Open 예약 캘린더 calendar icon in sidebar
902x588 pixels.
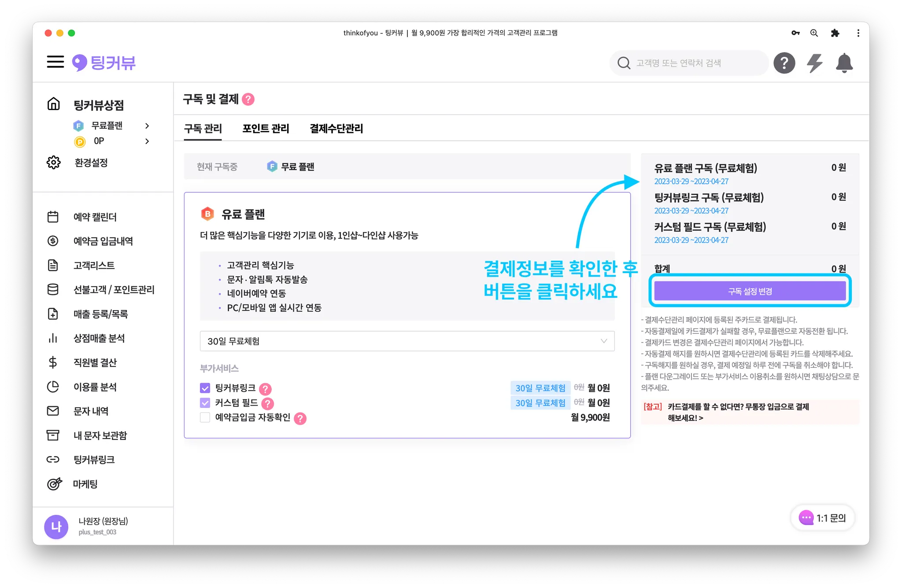click(53, 217)
